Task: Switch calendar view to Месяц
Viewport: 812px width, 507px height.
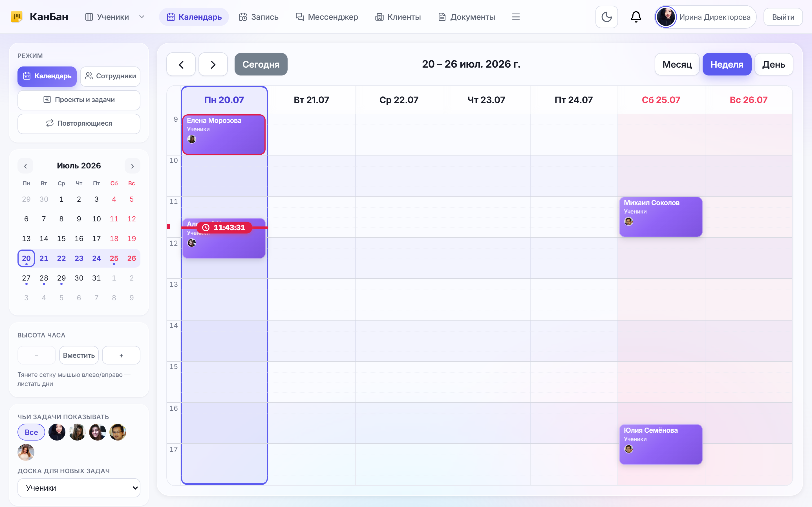Action: (x=677, y=65)
